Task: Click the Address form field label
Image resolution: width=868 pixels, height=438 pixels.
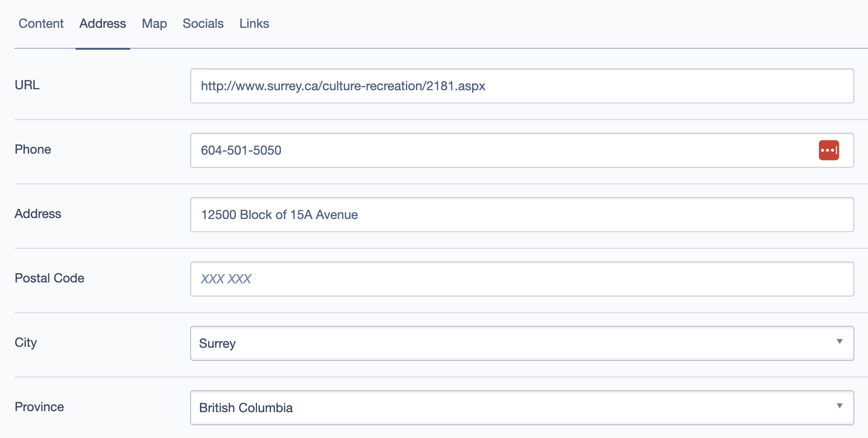Action: point(38,214)
